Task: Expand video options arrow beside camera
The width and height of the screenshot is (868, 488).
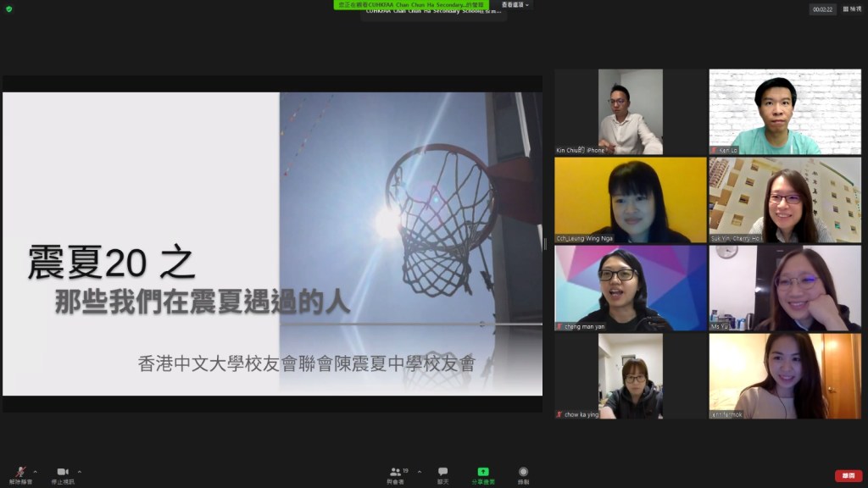Action: 80,471
